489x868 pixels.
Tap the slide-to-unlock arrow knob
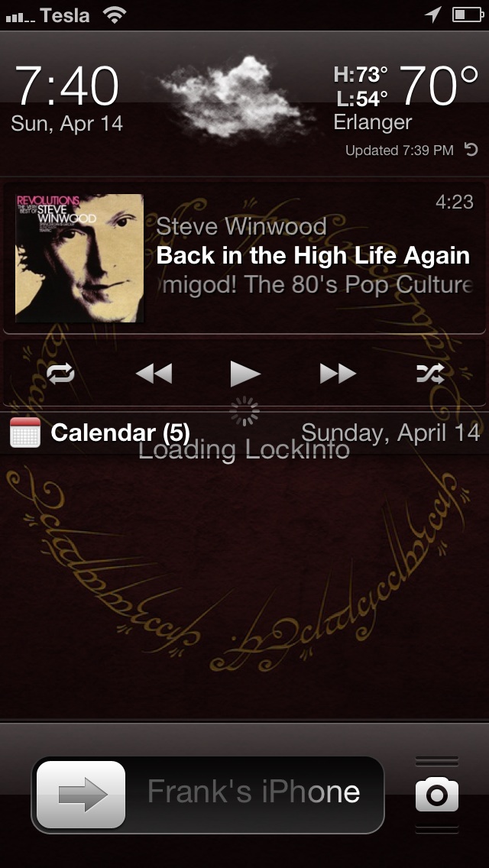[x=81, y=795]
